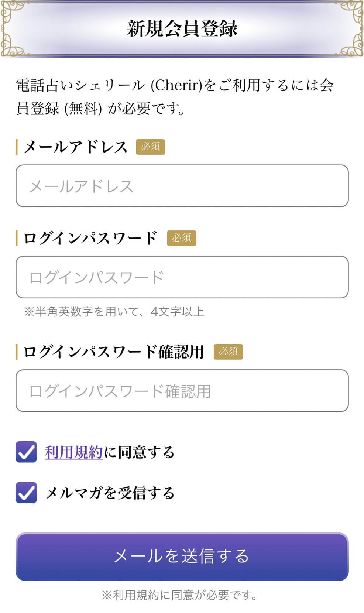
Task: Click the メールアドレス input field
Action: pyautogui.click(x=182, y=186)
